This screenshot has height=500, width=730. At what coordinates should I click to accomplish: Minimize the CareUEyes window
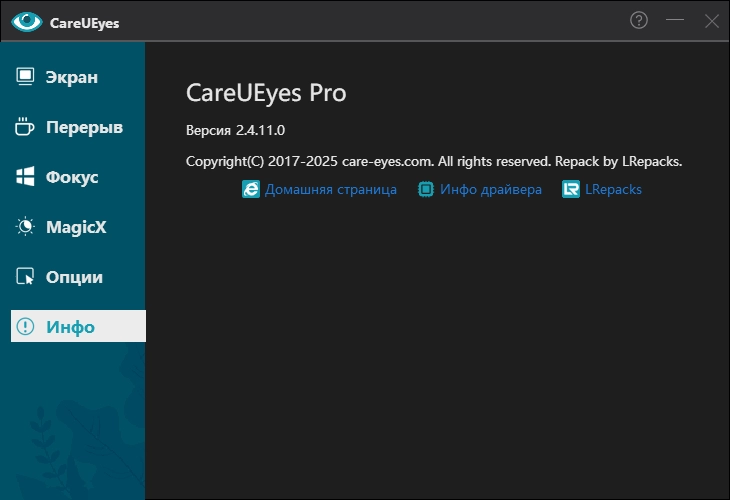pos(675,20)
